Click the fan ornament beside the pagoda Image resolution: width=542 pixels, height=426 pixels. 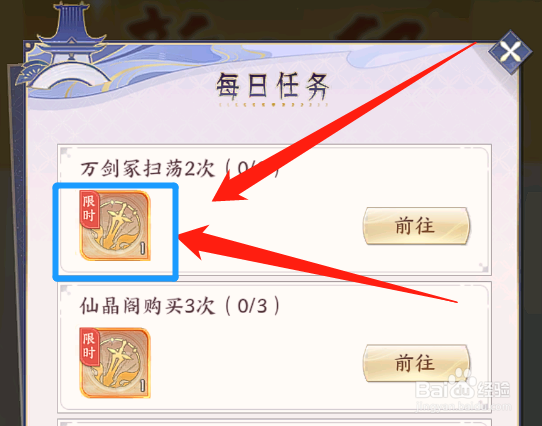point(28,73)
